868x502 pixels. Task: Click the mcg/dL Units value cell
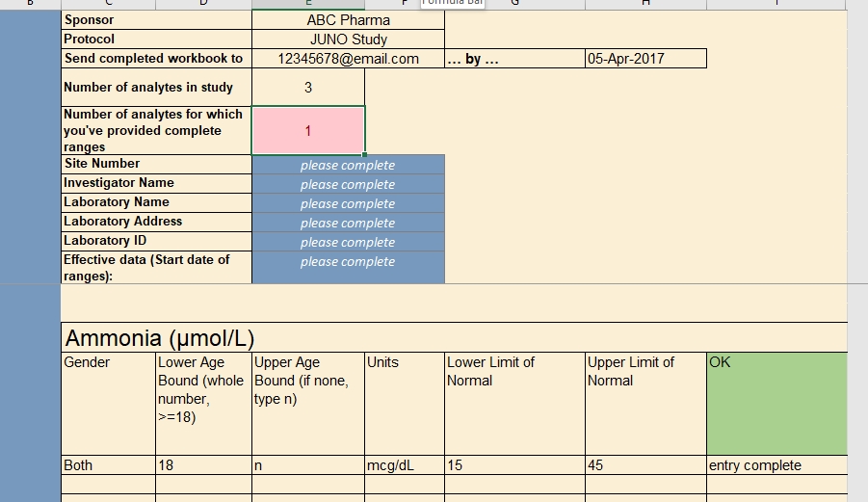point(405,465)
